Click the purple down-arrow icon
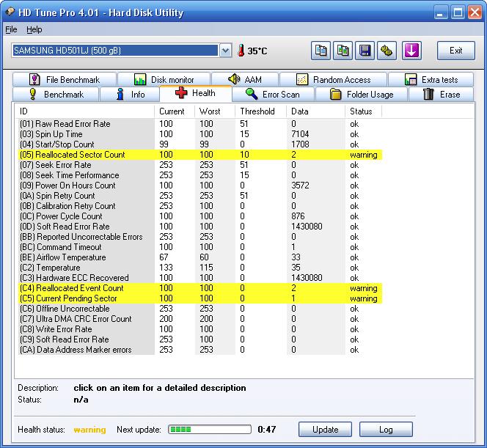Screen dimensions: 487x448 411,51
